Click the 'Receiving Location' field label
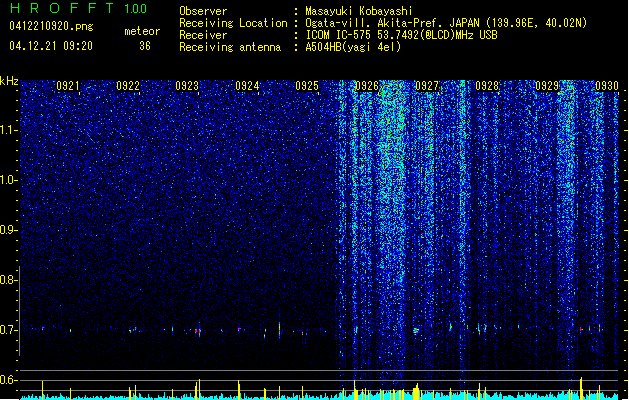This screenshot has height=400, width=629. (233, 23)
